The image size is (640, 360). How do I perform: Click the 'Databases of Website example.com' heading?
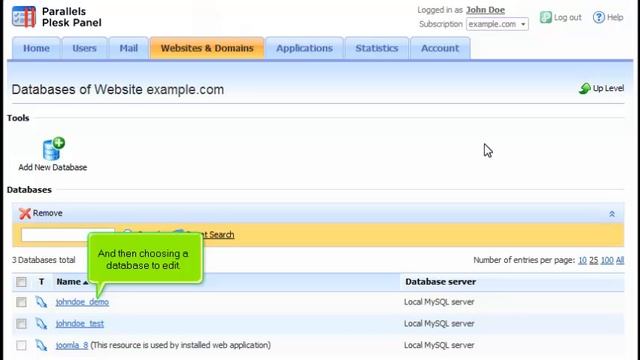tap(118, 89)
